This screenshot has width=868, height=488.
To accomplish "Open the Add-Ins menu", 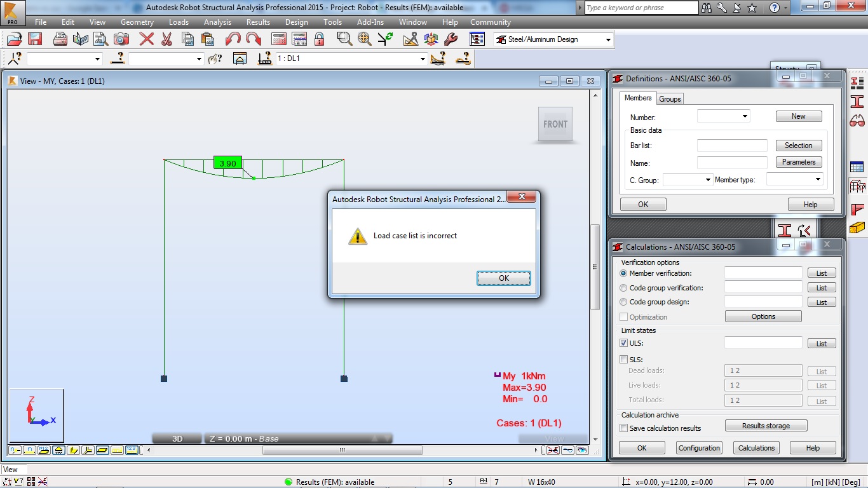I will coord(370,22).
